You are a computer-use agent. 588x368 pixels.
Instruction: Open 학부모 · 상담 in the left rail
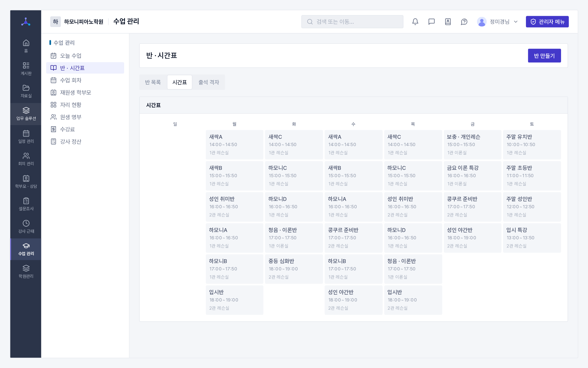[26, 182]
